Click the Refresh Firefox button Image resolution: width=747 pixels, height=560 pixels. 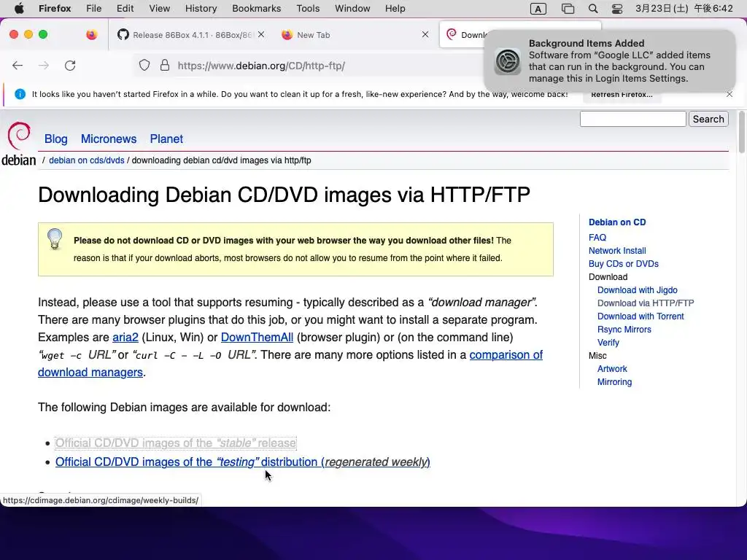pyautogui.click(x=622, y=94)
